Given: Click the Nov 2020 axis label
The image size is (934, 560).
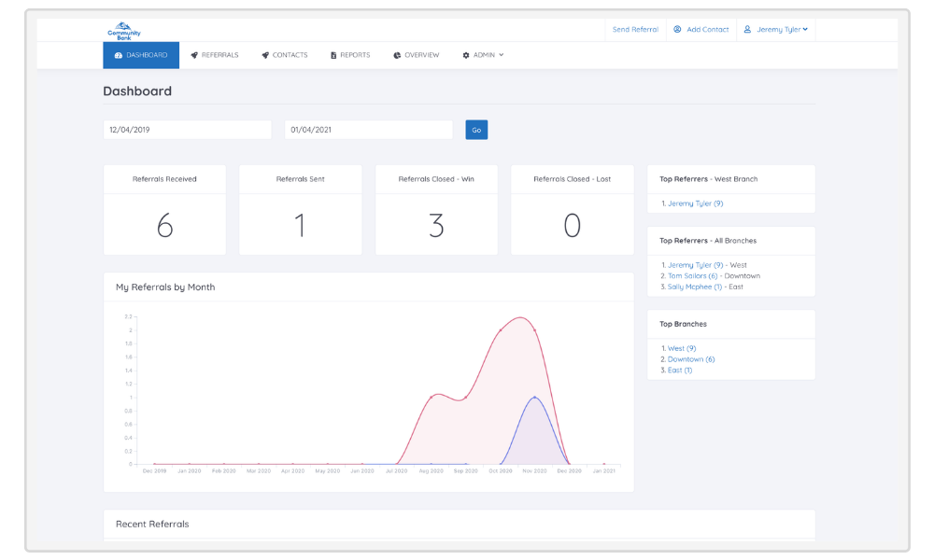Looking at the screenshot, I should [x=535, y=471].
